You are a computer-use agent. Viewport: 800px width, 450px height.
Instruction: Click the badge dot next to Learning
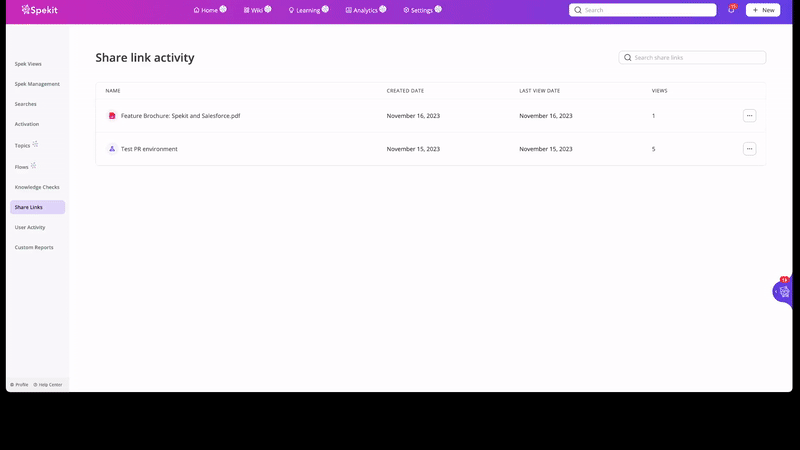326,9
